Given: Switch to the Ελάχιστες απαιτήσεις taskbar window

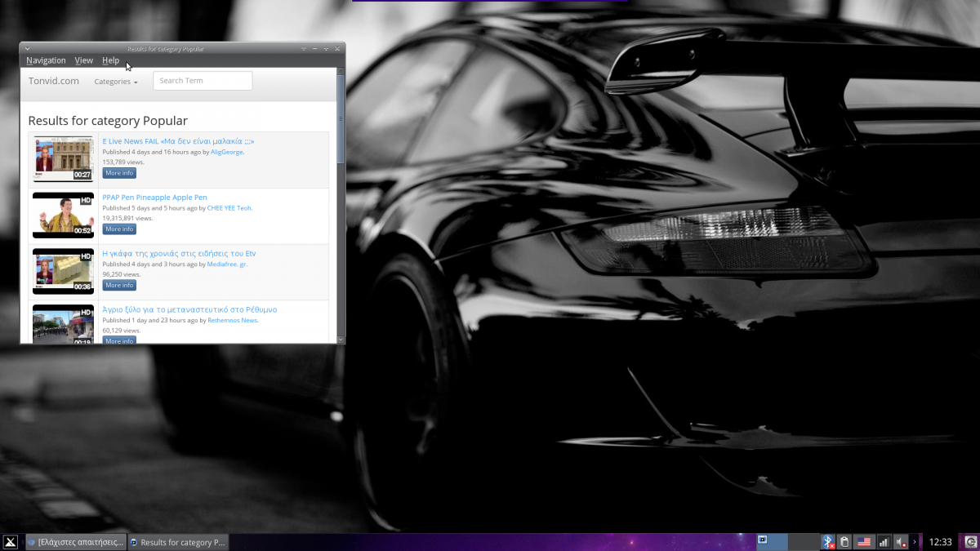Looking at the screenshot, I should [75, 542].
